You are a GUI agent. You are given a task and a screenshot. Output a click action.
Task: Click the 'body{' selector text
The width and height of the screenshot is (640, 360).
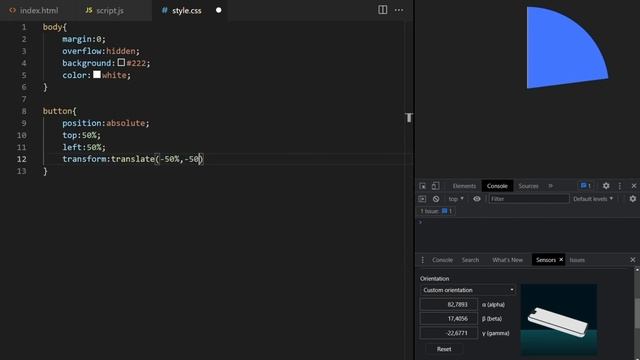coord(55,27)
